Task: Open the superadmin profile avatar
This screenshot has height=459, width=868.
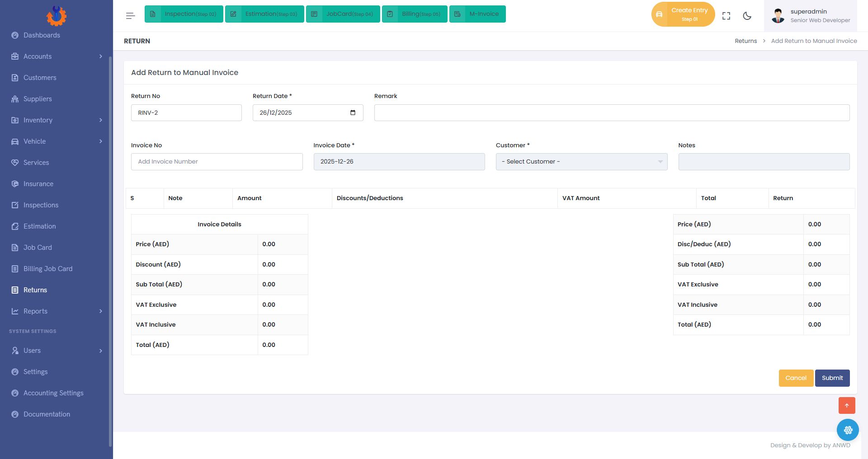Action: [778, 16]
